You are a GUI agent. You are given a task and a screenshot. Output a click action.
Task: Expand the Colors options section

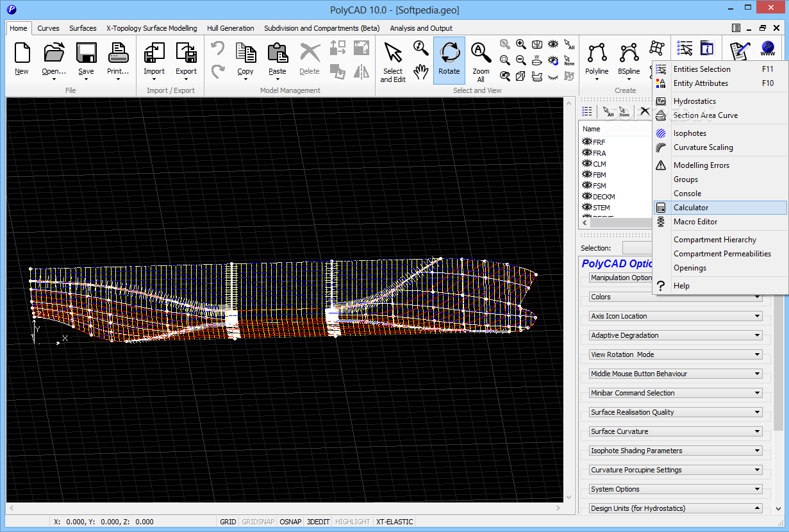click(676, 297)
